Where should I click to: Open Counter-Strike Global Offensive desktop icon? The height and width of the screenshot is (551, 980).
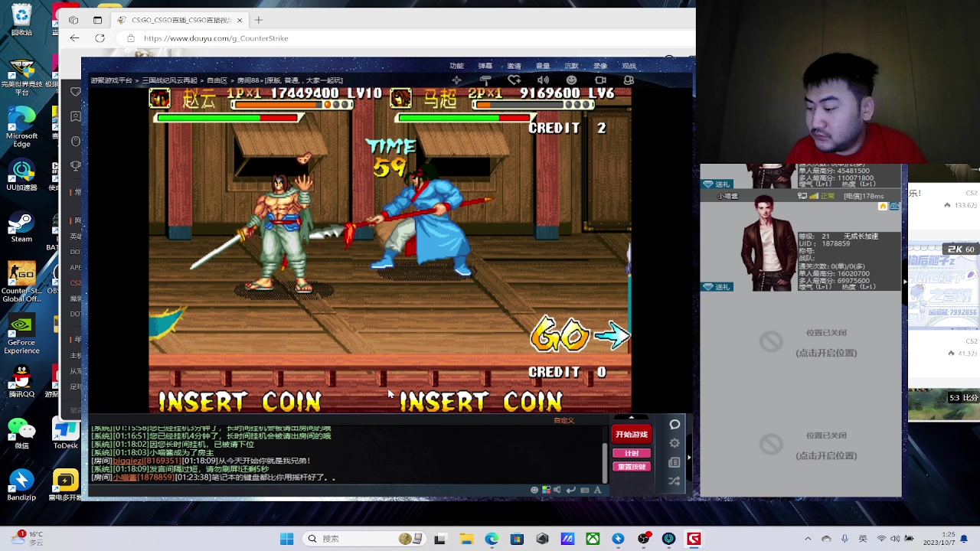pos(21,282)
